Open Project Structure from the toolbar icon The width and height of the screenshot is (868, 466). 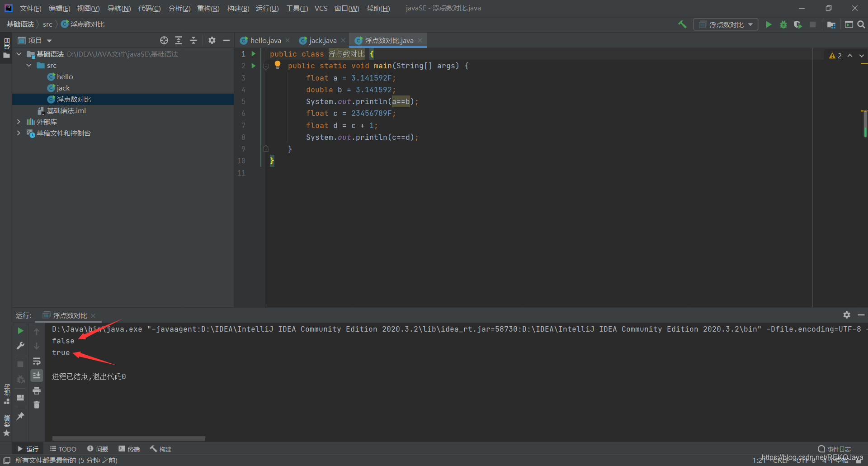tap(831, 24)
